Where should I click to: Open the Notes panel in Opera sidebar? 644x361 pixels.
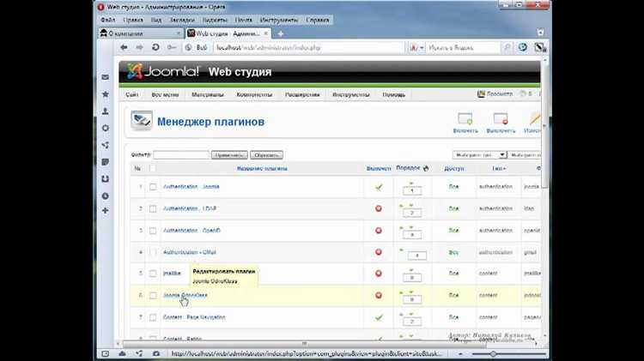click(105, 162)
